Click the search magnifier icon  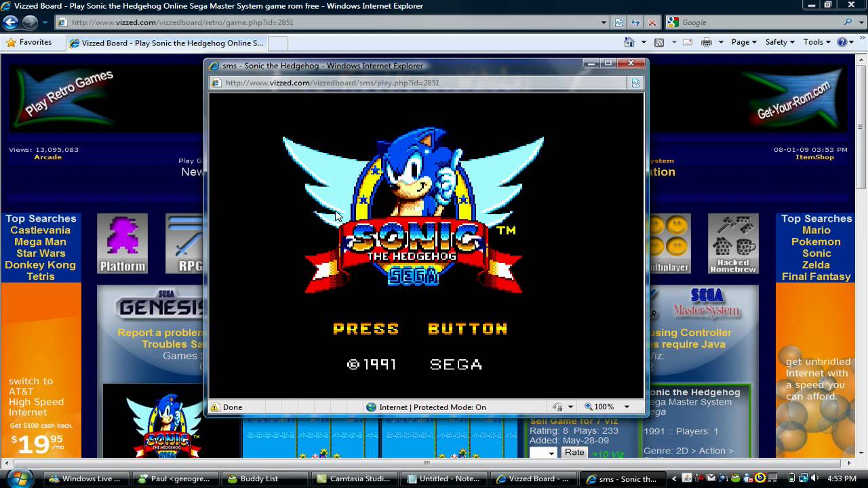pyautogui.click(x=848, y=22)
